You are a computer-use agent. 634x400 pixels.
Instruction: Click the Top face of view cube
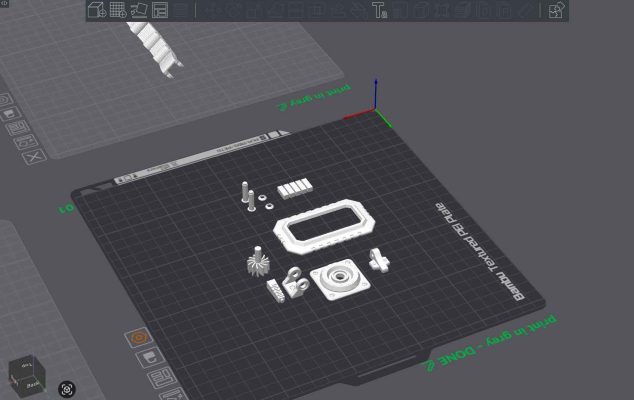[27, 365]
